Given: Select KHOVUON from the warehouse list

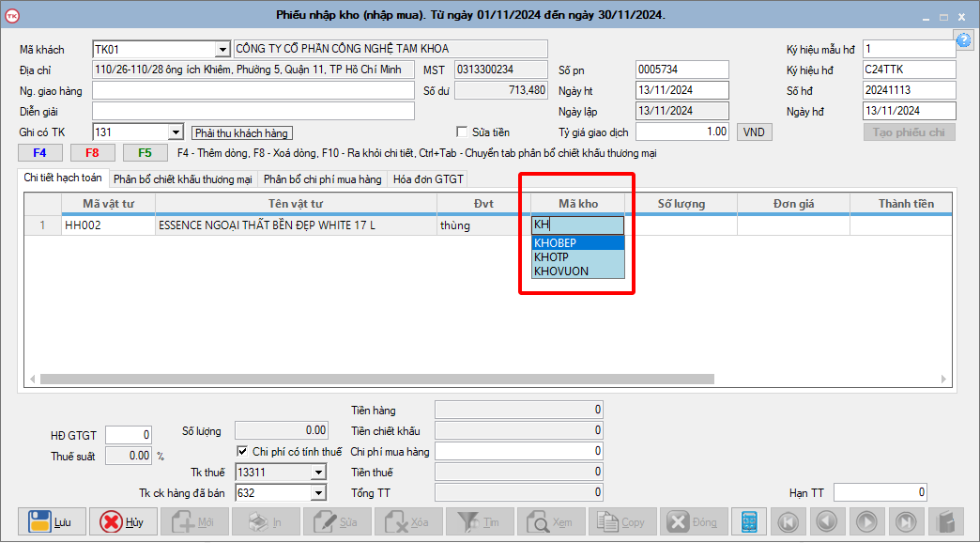Looking at the screenshot, I should coord(578,271).
